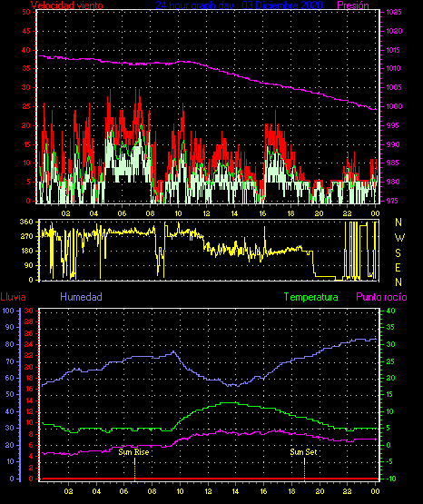The image size is (423, 504).
Task: Click the E wind direction label
Action: point(398,267)
